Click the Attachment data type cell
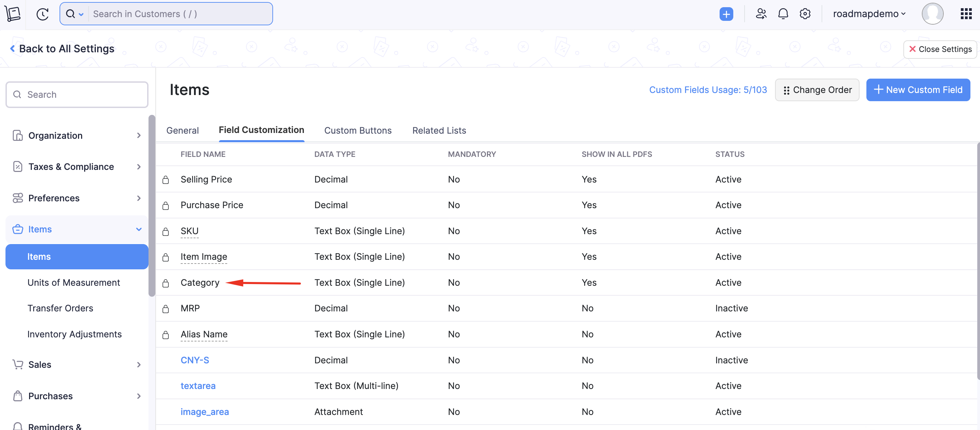Viewport: 980px width, 430px height. [338, 412]
